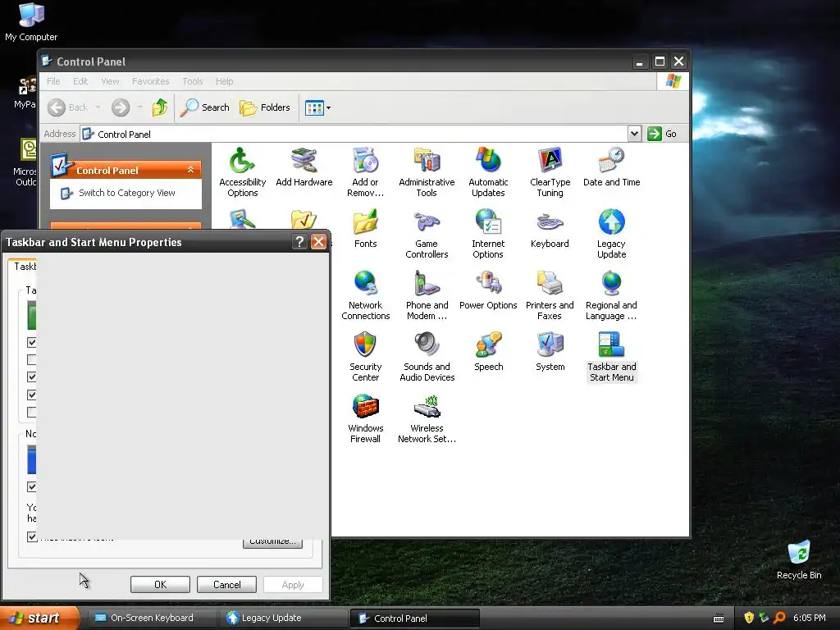Toggle the third taskbar appearance checkbox
The image size is (840, 630).
[32, 377]
